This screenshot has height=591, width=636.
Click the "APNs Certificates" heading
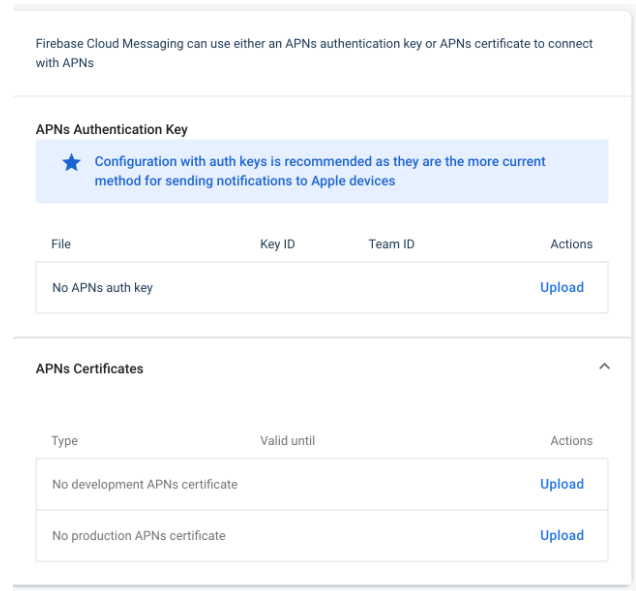90,369
